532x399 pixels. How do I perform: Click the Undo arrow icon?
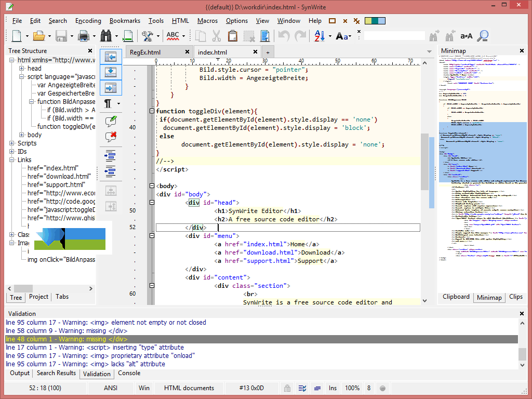click(x=284, y=36)
